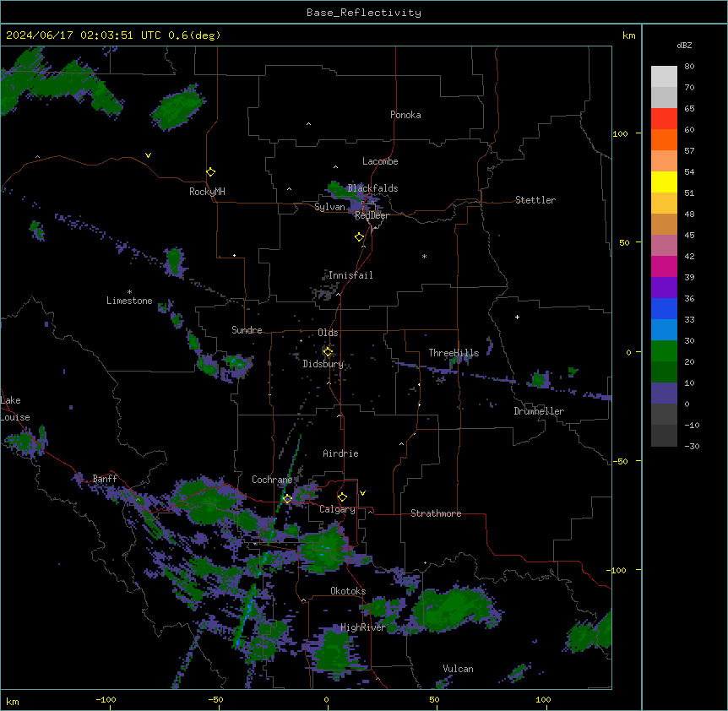728x711 pixels.
Task: Click the 50 tick on the right axis
Action: tap(624, 242)
